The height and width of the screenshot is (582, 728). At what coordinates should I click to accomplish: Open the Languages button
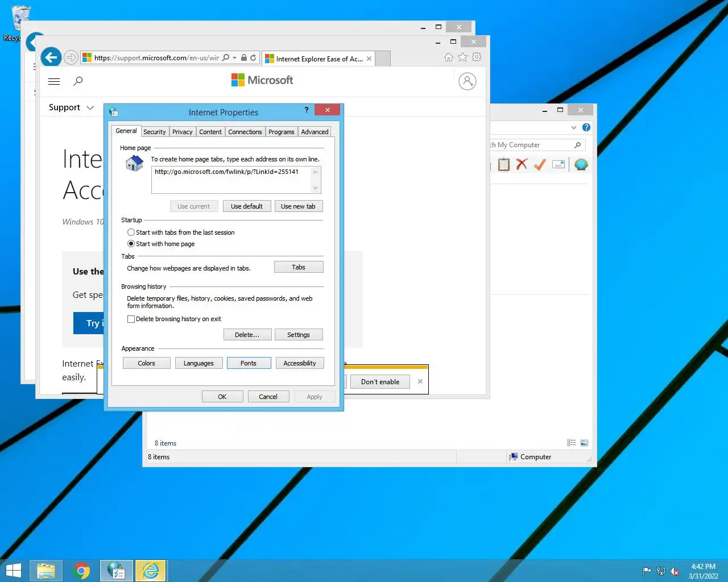pyautogui.click(x=198, y=363)
